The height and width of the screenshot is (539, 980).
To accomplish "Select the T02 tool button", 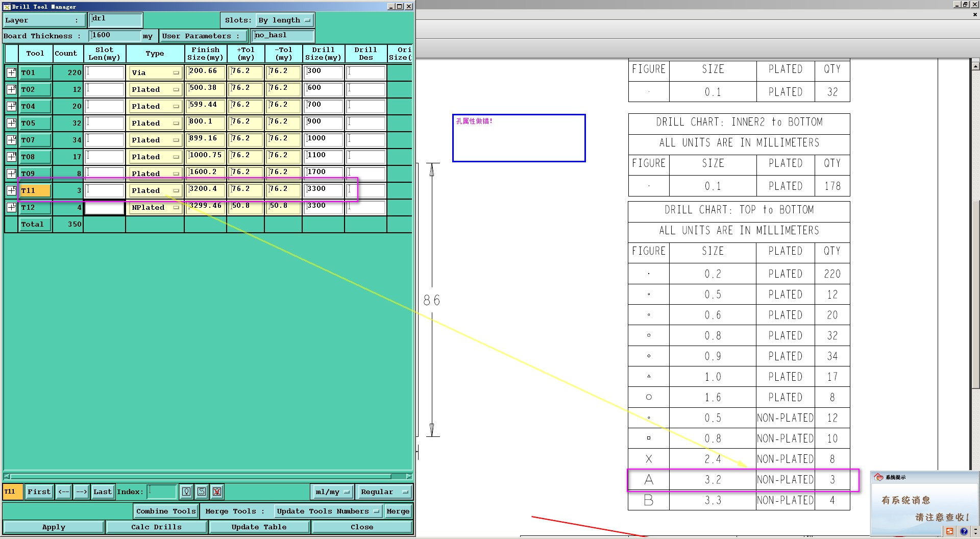I will (35, 90).
